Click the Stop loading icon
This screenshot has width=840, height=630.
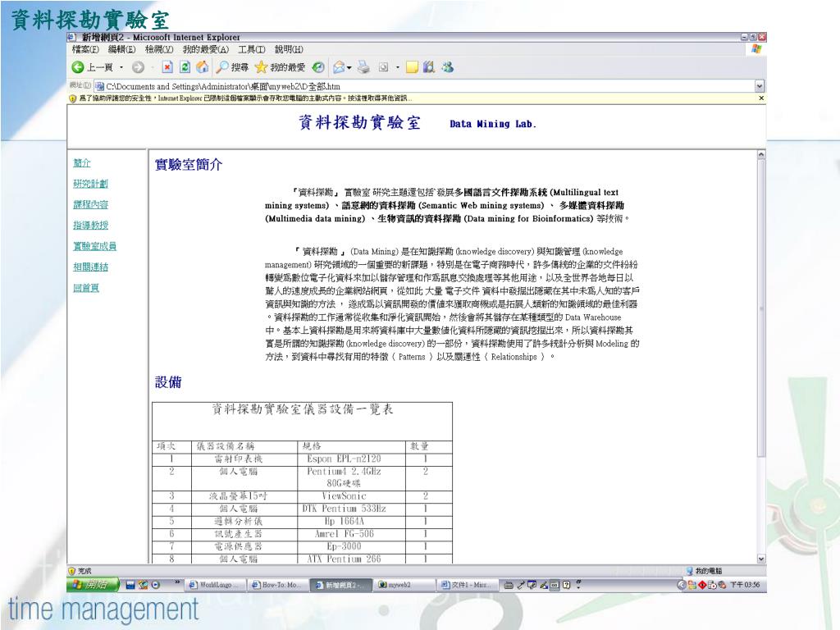pos(167,67)
